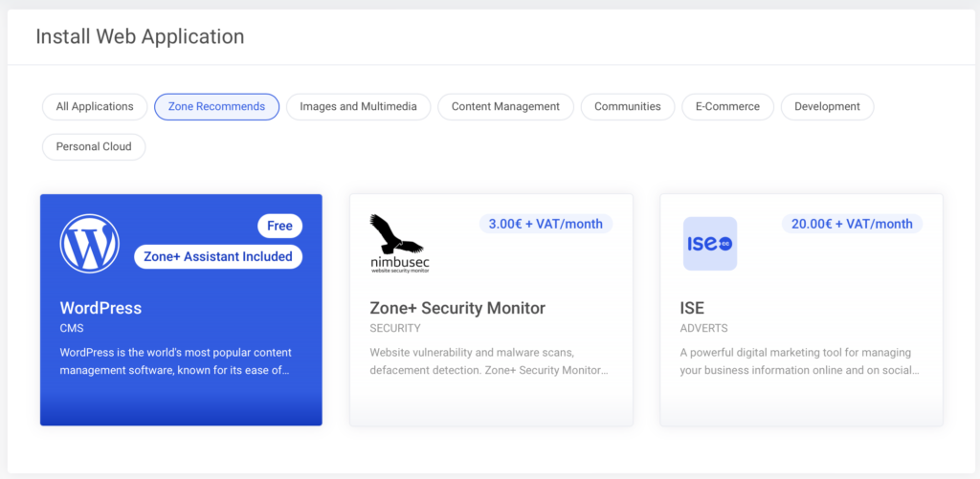Select the Zone Recommends filter
The height and width of the screenshot is (479, 980).
(x=216, y=107)
